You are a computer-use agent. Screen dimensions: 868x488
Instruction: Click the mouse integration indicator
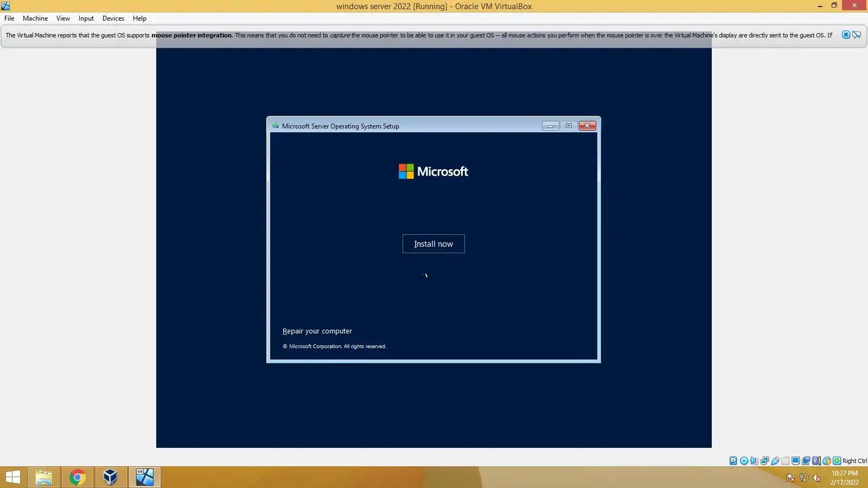[x=826, y=461]
